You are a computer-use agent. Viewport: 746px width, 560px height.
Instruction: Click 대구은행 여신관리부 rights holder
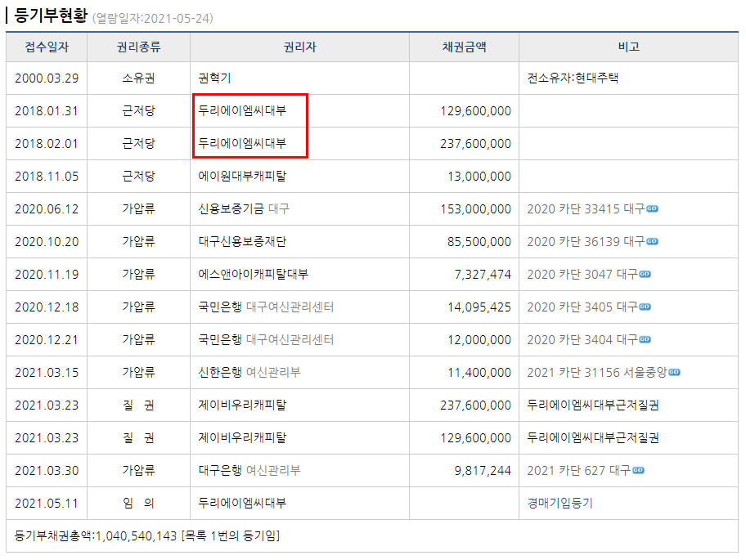(249, 471)
